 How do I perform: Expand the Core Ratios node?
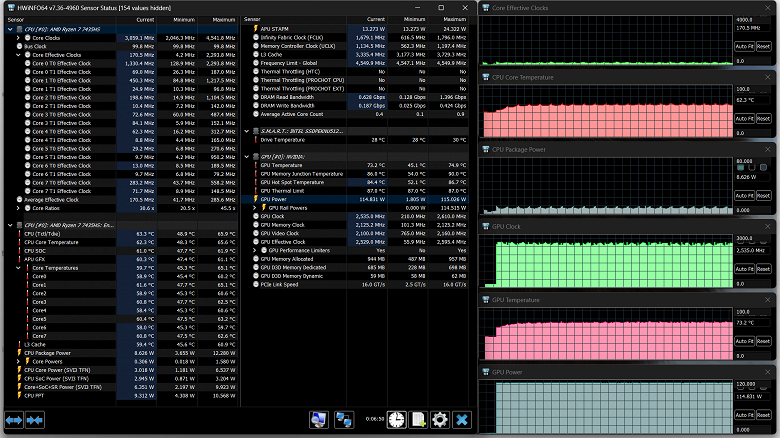(x=18, y=208)
